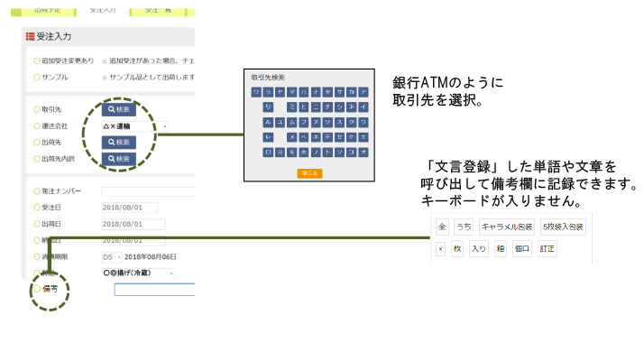Select the オ kana key in 取引先検索
This screenshot has width=644, height=343.
tap(363, 152)
